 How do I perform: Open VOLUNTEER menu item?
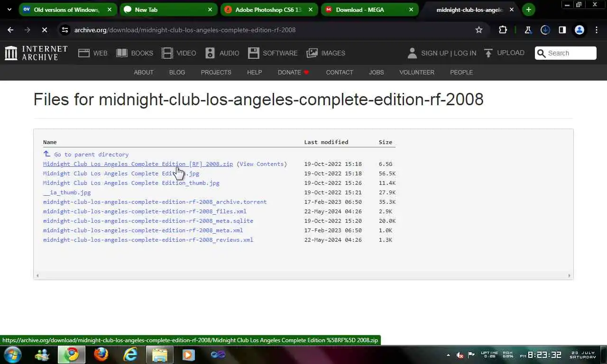click(x=417, y=73)
